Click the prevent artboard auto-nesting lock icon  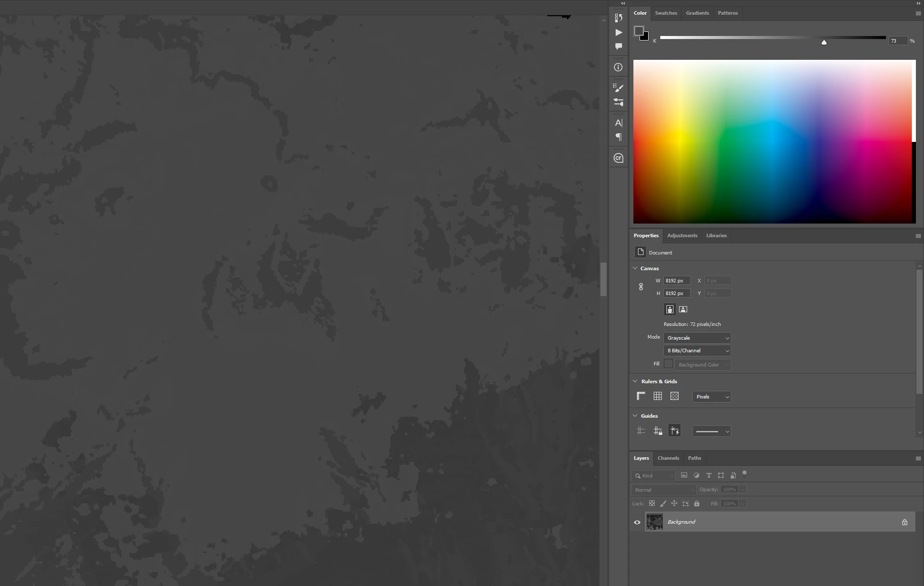click(x=686, y=503)
